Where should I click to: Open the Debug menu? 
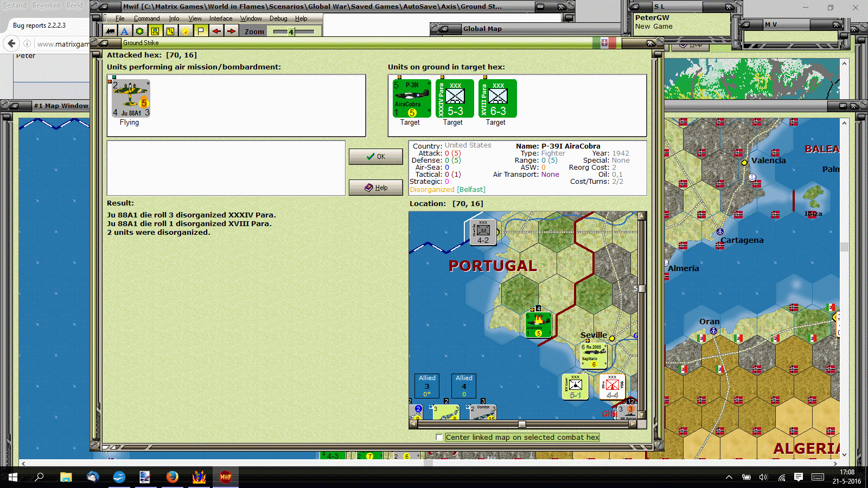[278, 18]
